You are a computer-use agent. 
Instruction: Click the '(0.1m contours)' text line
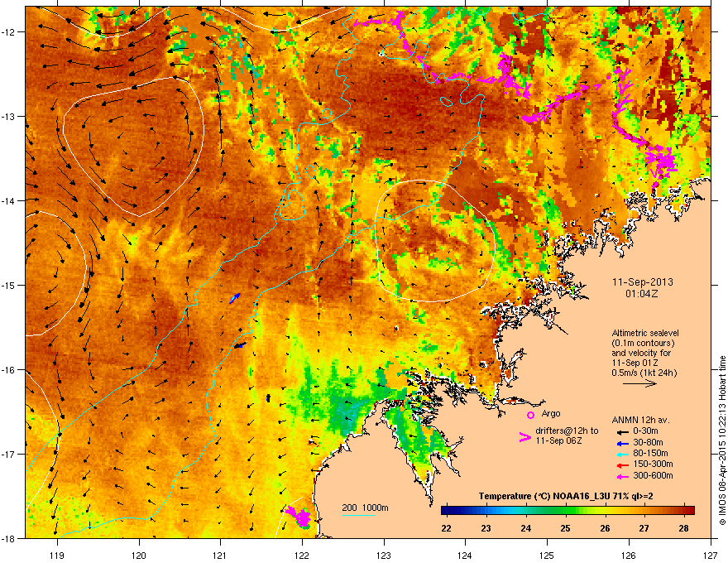click(x=643, y=343)
